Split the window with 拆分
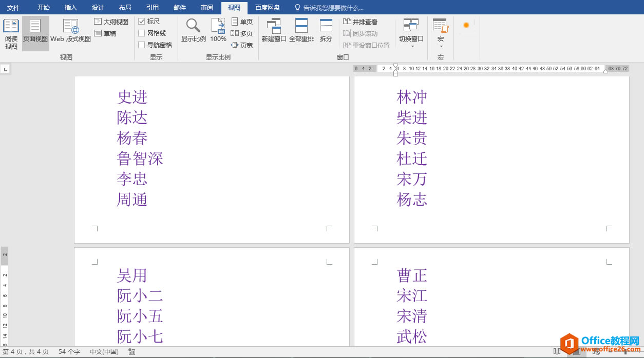The image size is (644, 358). pyautogui.click(x=326, y=31)
